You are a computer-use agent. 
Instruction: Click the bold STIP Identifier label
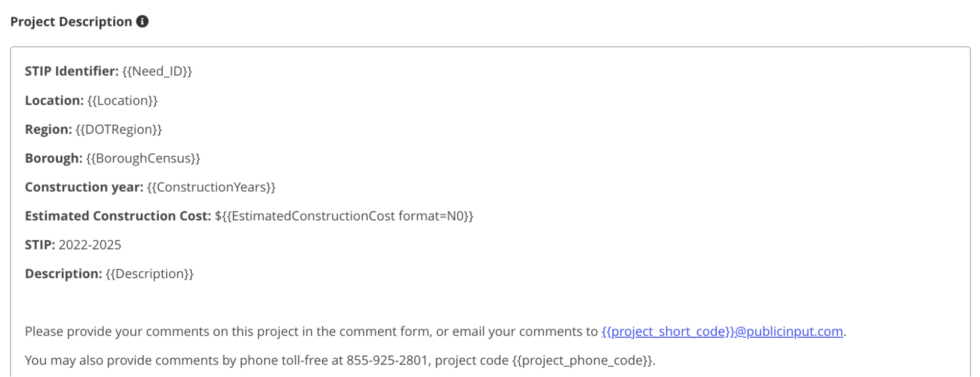(72, 71)
